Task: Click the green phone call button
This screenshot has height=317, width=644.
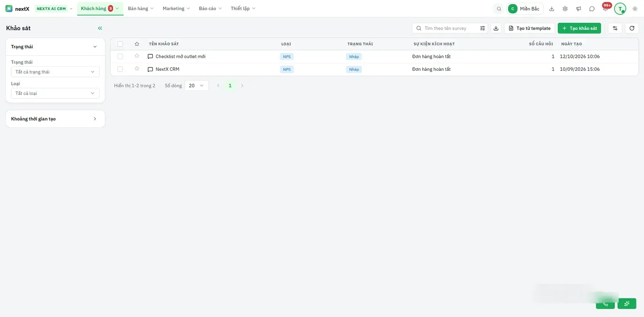Action: pyautogui.click(x=605, y=304)
